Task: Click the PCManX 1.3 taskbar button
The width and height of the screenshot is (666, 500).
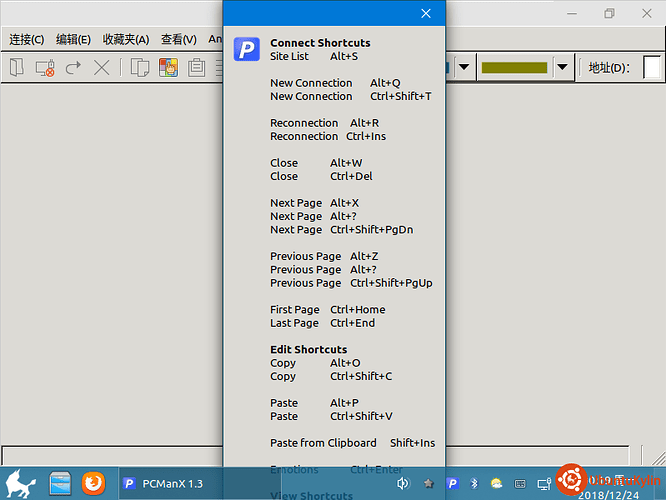Action: pyautogui.click(x=200, y=483)
